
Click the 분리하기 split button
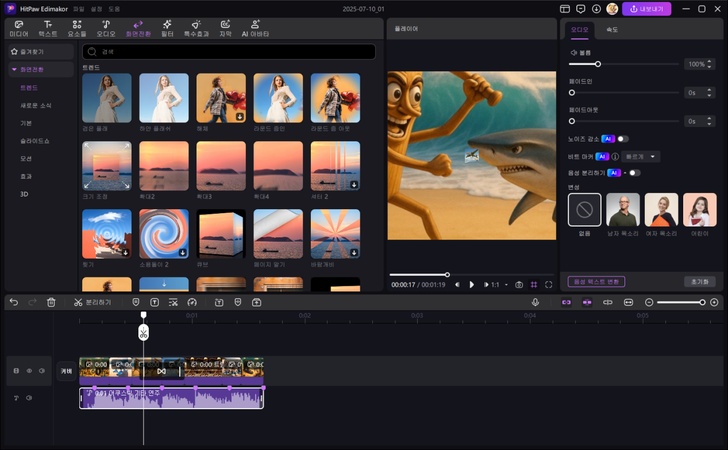tap(92, 302)
